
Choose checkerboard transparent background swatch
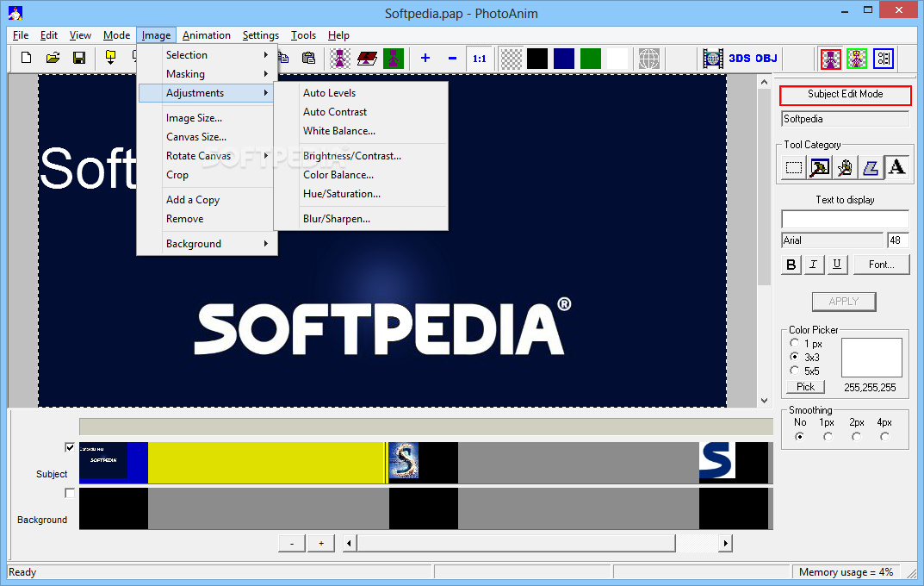click(511, 59)
